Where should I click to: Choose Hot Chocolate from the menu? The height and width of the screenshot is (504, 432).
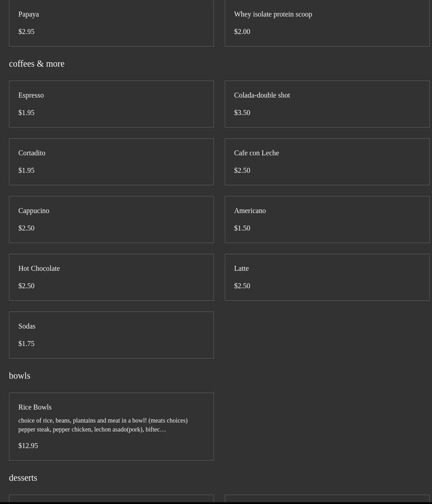tap(111, 277)
